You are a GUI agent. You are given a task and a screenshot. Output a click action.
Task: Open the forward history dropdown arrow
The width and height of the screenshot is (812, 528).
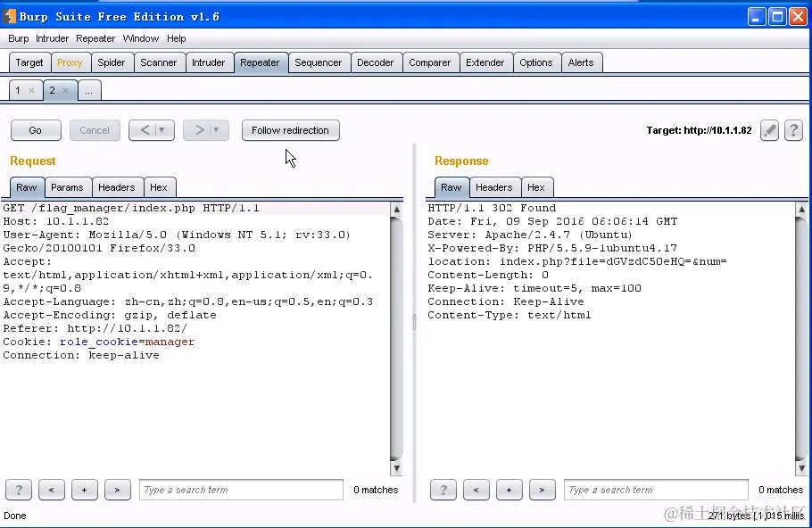pos(217,130)
